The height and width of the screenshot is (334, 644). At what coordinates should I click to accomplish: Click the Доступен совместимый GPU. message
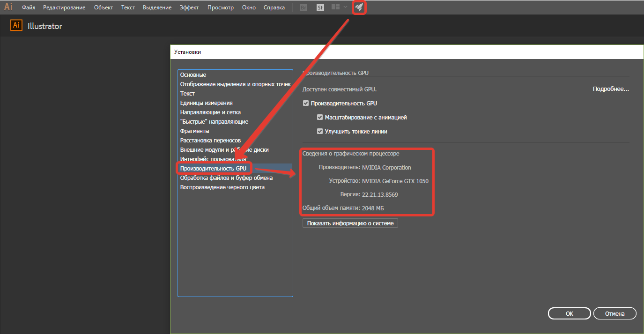tap(340, 89)
